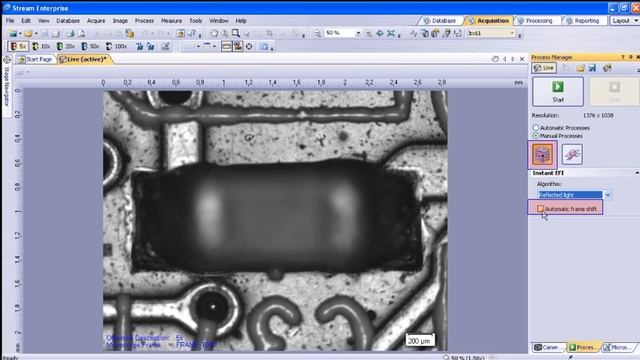
Task: Open the View menu
Action: tap(43, 20)
